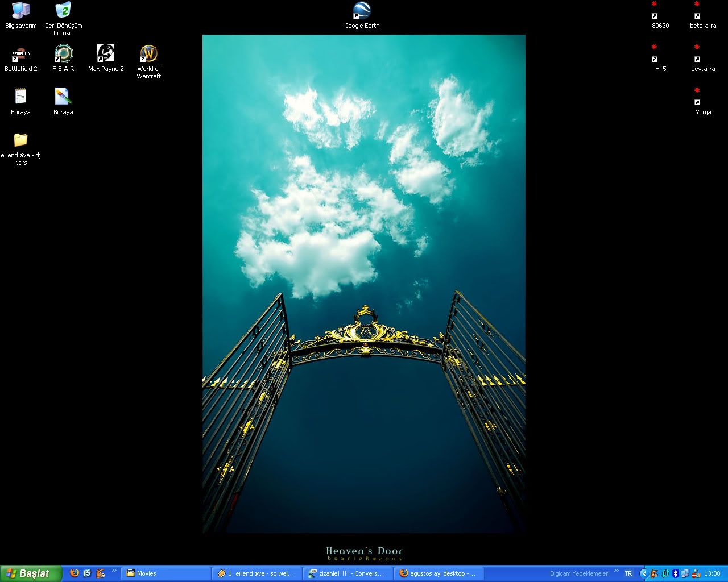
Task: Switch to agustos ayı desktop Firefox window
Action: coord(439,573)
